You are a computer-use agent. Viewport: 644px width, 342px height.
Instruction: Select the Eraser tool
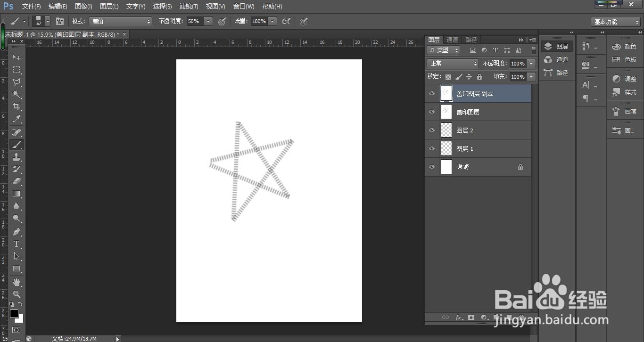17,181
